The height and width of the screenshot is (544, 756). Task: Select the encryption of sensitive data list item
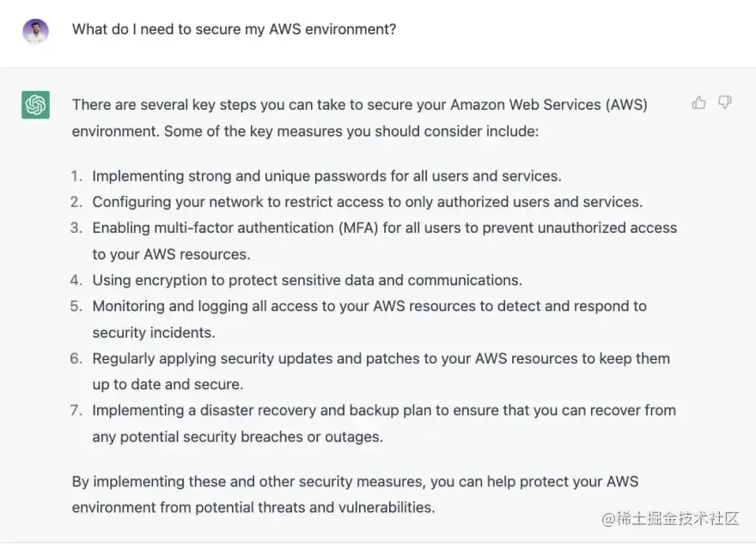pyautogui.click(x=307, y=280)
